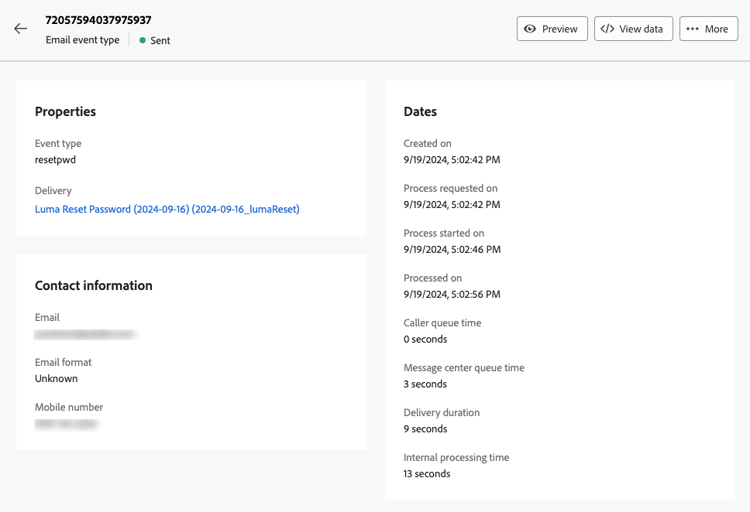750x512 pixels.
Task: Click the blurred mobile number value
Action: coord(66,424)
